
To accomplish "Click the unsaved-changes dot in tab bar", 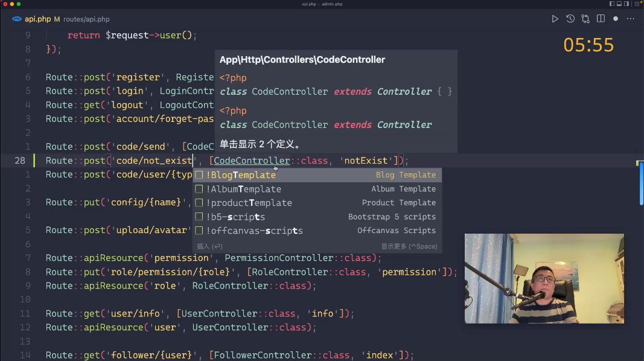I will pos(615,19).
